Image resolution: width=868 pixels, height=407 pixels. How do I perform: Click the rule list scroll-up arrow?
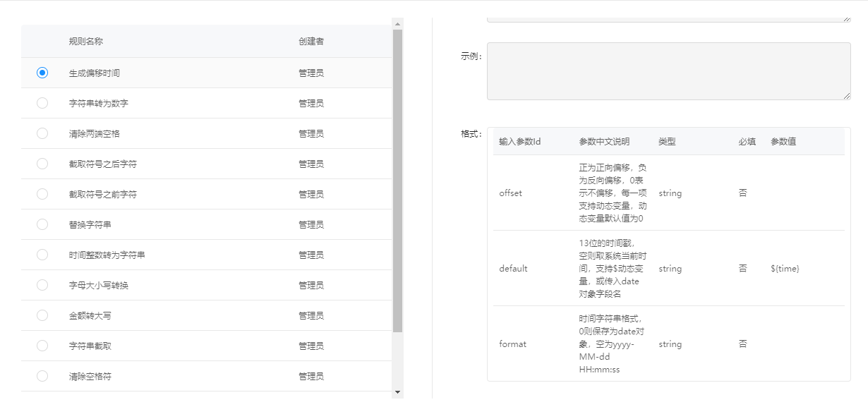point(397,24)
